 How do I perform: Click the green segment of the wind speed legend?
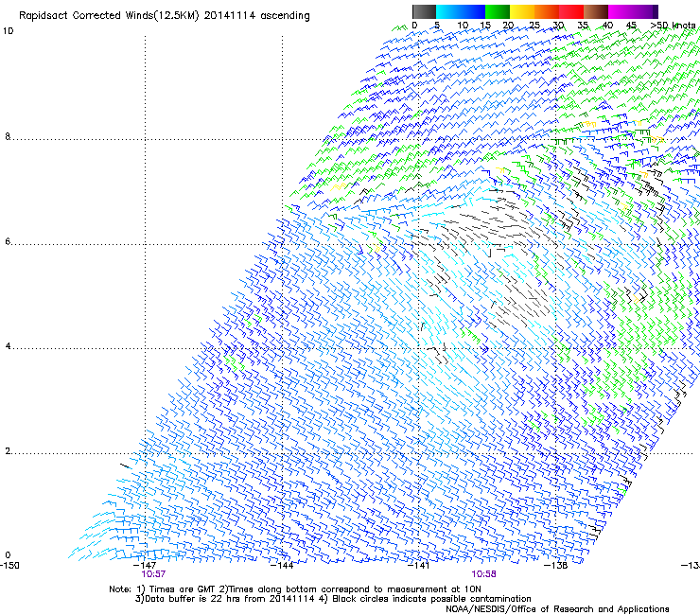coord(498,11)
